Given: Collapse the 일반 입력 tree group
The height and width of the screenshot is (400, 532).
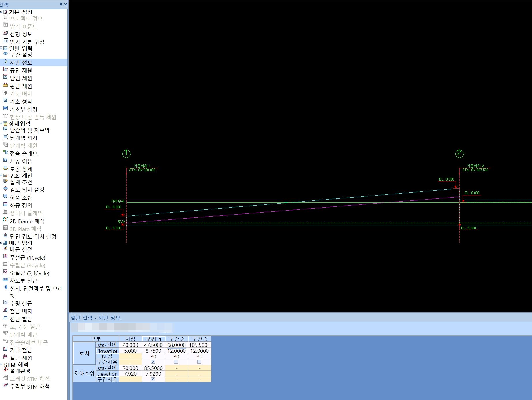Looking at the screenshot, I should (x=1, y=48).
